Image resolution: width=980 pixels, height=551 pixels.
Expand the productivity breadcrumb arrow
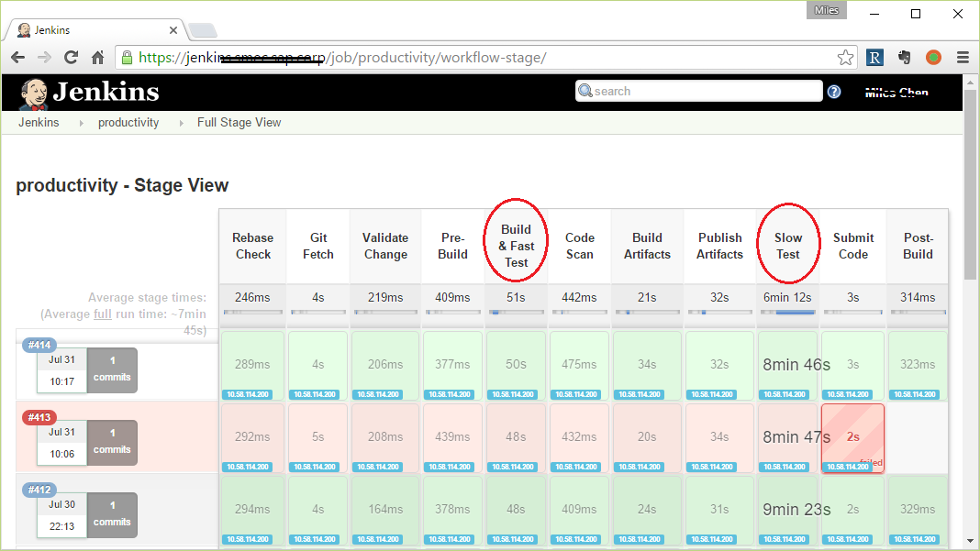coord(182,123)
